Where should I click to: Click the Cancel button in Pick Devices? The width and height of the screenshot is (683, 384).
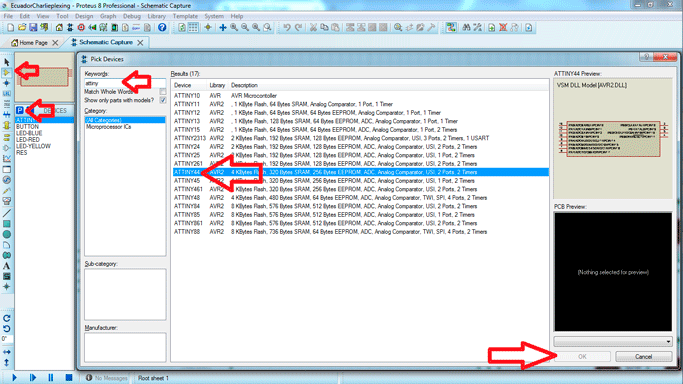pos(643,357)
